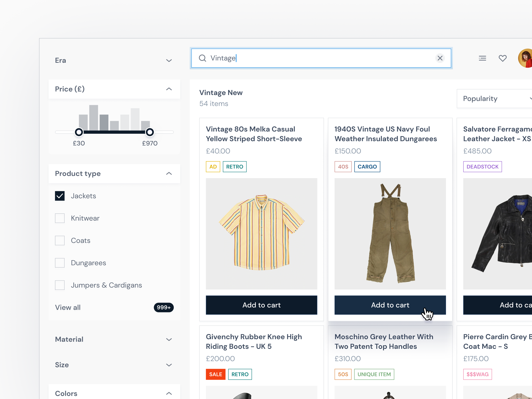This screenshot has width=532, height=399.
Task: Click the $$$WAG tag
Action: pos(478,374)
